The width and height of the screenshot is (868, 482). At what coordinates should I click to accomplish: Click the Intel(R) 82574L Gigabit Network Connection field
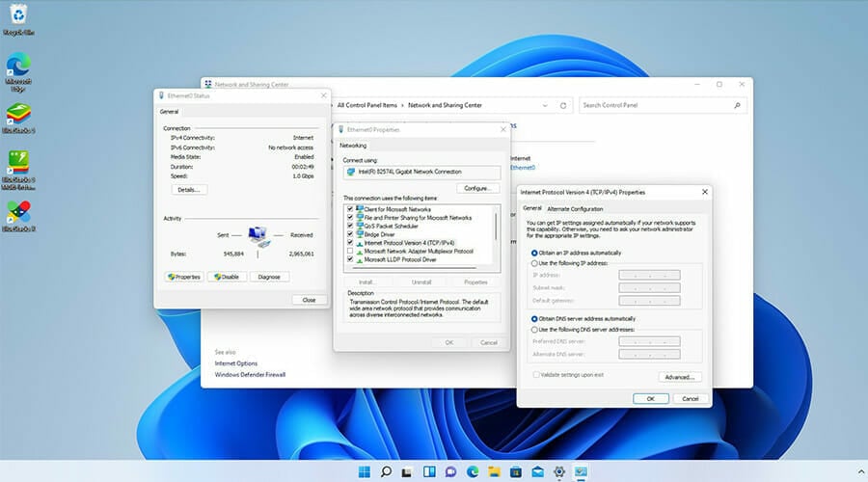421,173
